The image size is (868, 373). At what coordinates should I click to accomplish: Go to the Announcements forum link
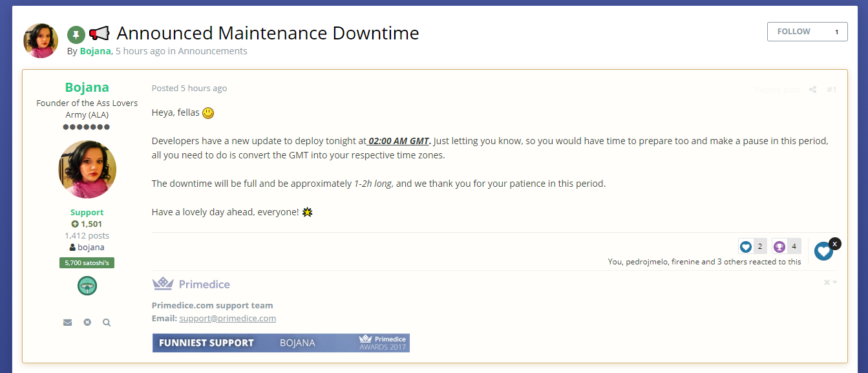click(213, 51)
